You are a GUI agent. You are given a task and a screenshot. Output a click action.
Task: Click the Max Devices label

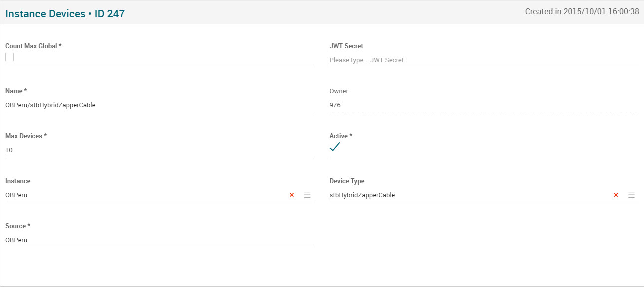tap(26, 136)
